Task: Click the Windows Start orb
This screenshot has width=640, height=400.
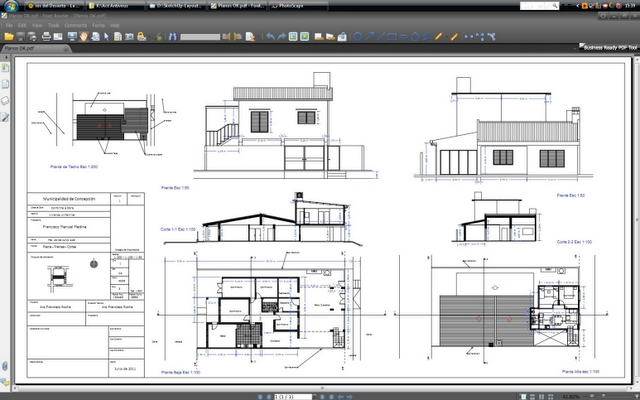Action: 11,6
